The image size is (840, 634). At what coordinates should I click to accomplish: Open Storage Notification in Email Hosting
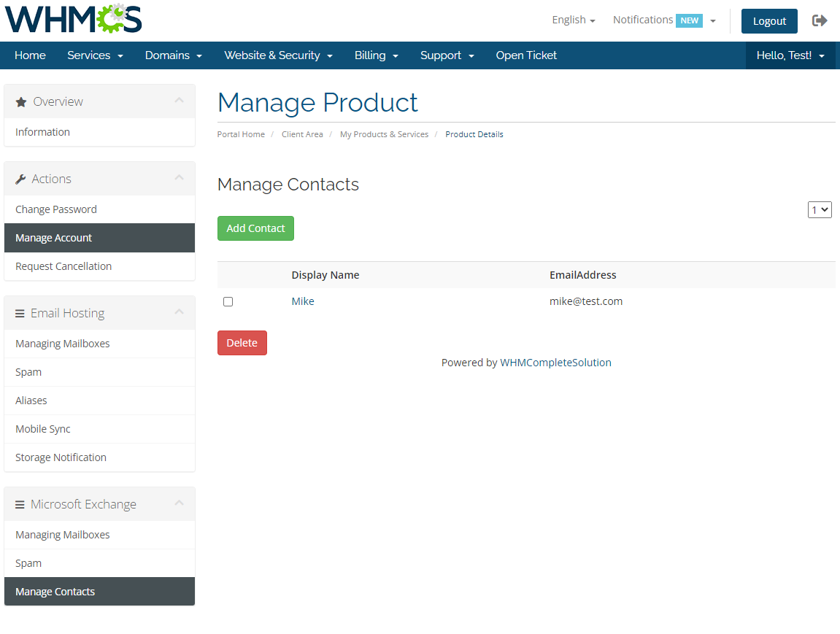(x=100, y=457)
